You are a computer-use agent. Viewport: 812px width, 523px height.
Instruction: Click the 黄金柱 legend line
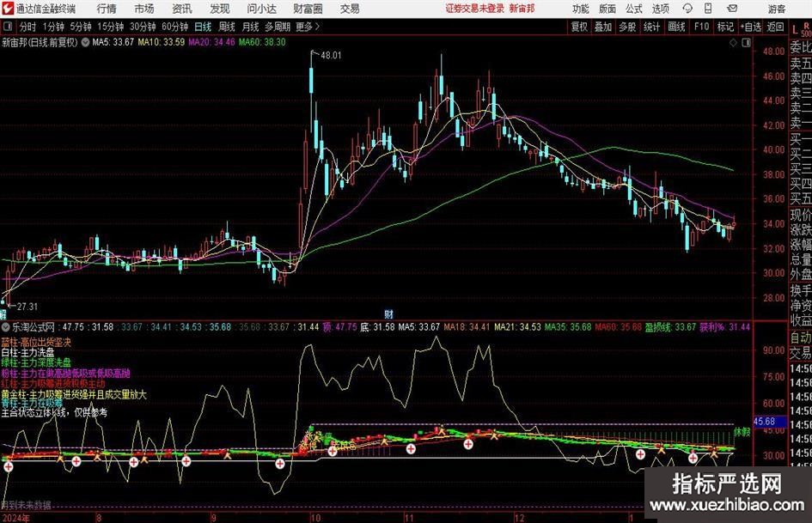[74, 394]
